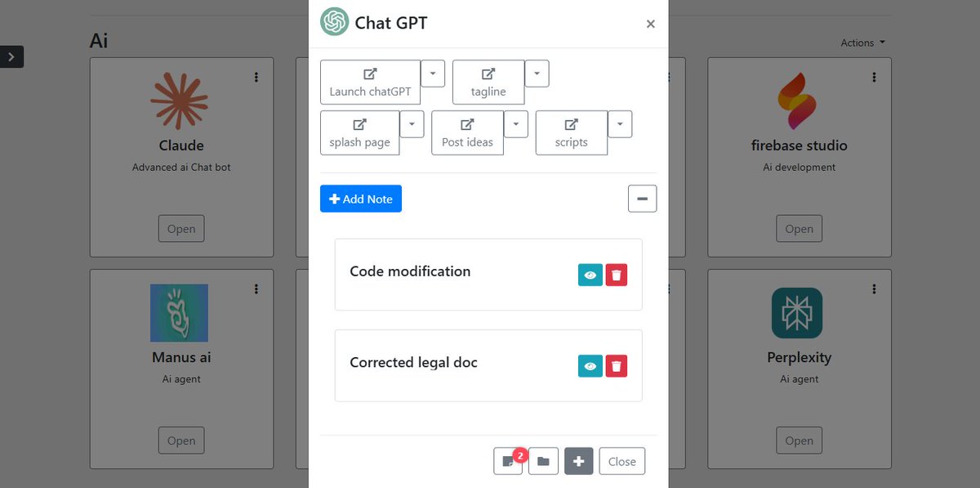This screenshot has width=980, height=488.
Task: Click the Open button on Manus ai card
Action: coord(181,441)
